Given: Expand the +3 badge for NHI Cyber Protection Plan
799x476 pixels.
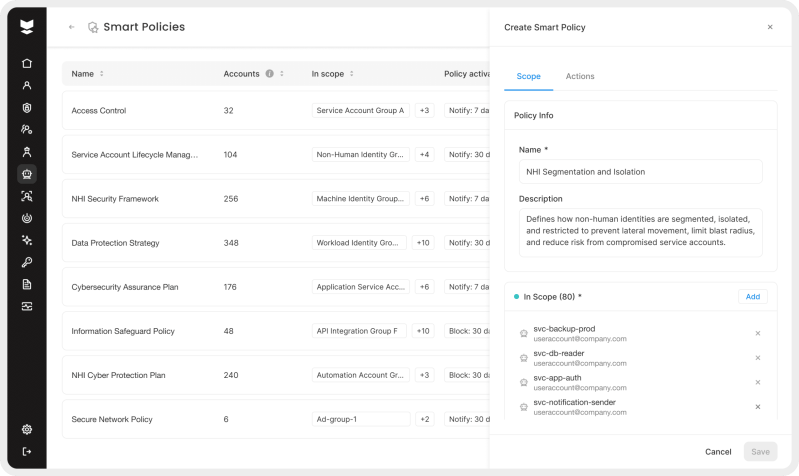Looking at the screenshot, I should pyautogui.click(x=424, y=375).
